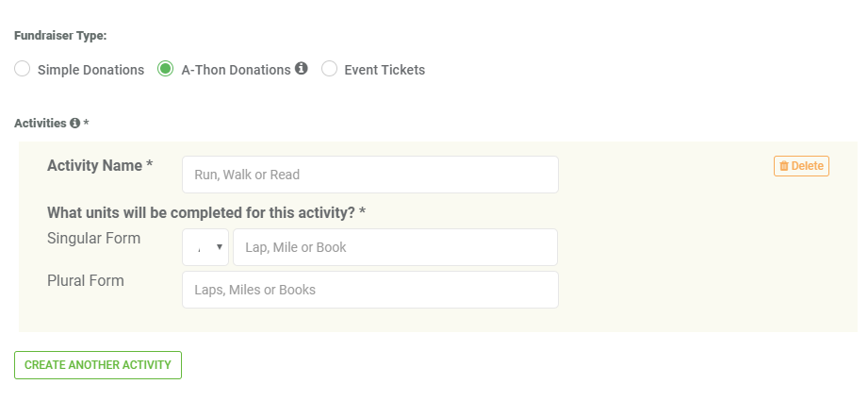Open the article dropdown before Singular Form field

(205, 247)
